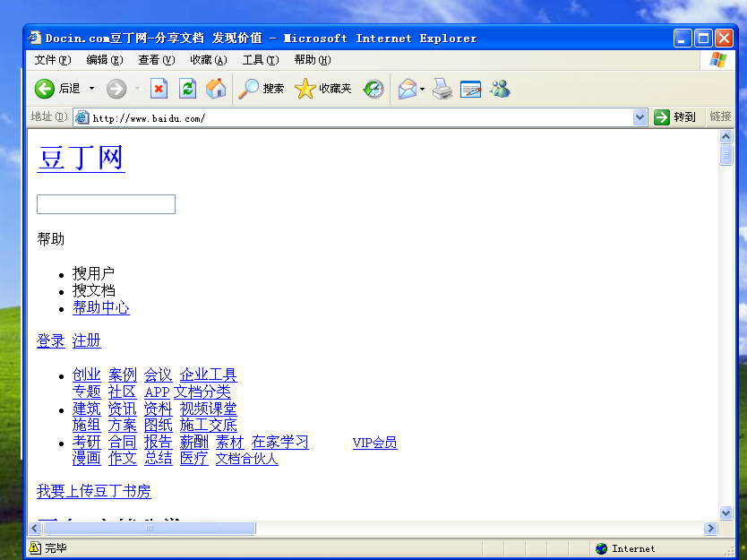747x560 pixels.
Task: Open the VIP会员 link
Action: click(x=375, y=444)
